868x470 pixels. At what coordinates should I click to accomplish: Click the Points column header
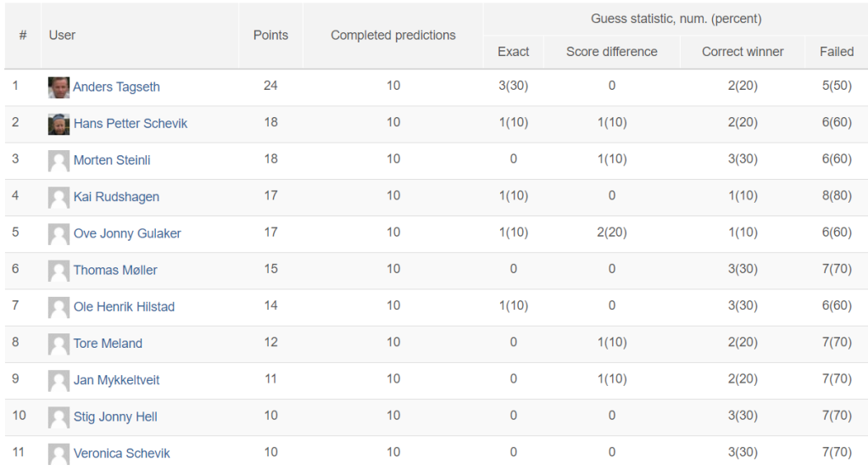[270, 36]
